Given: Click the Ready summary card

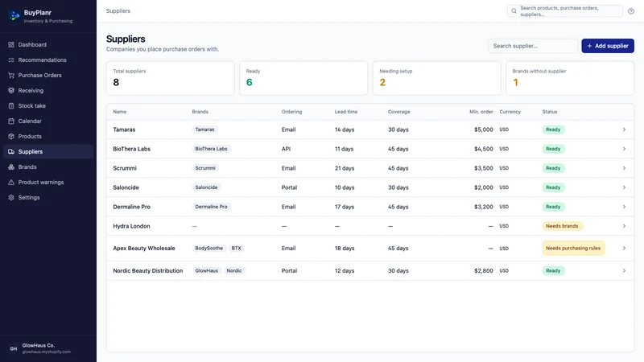Looking at the screenshot, I should (303, 78).
